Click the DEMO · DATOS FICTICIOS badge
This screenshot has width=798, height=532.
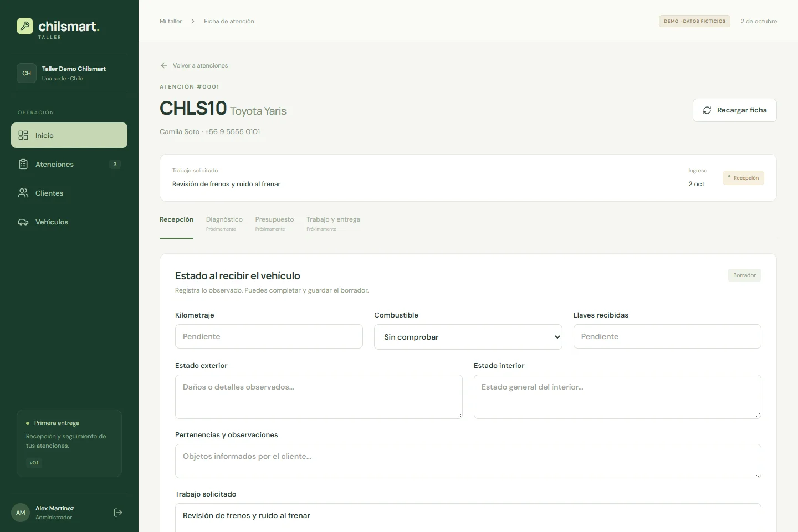[x=694, y=21]
